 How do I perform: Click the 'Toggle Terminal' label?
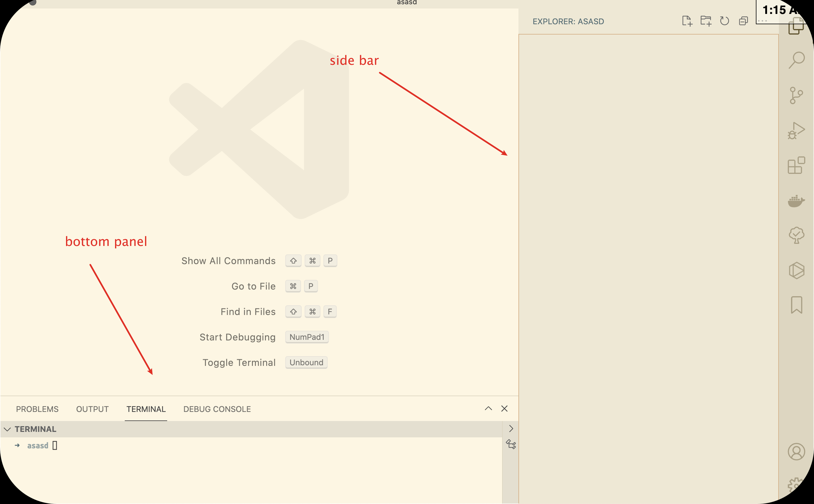[239, 363]
